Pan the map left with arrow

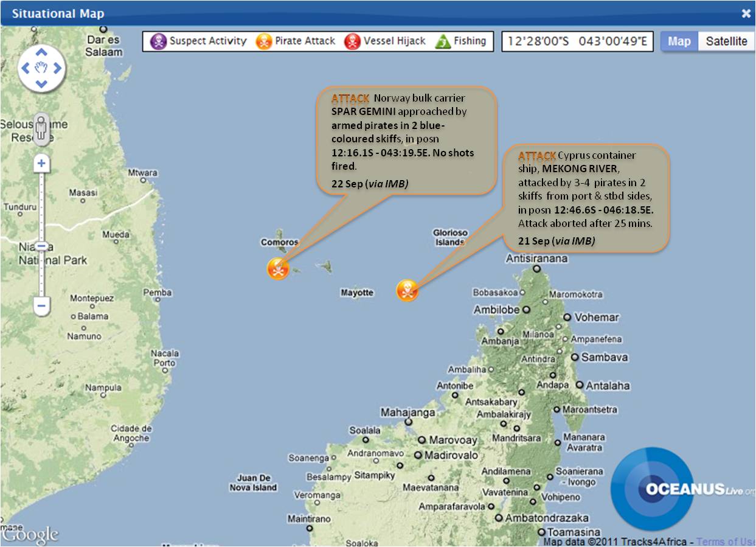point(26,68)
